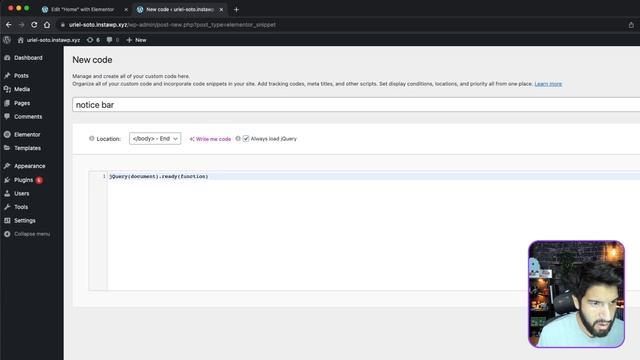640x360 pixels.
Task: Click the Plugins plug icon
Action: (7, 180)
